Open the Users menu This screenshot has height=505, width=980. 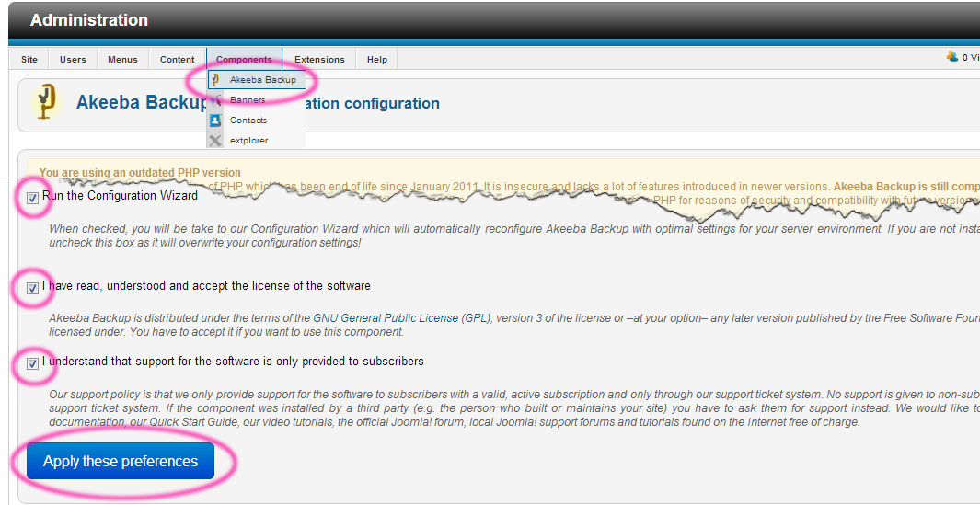pos(73,60)
